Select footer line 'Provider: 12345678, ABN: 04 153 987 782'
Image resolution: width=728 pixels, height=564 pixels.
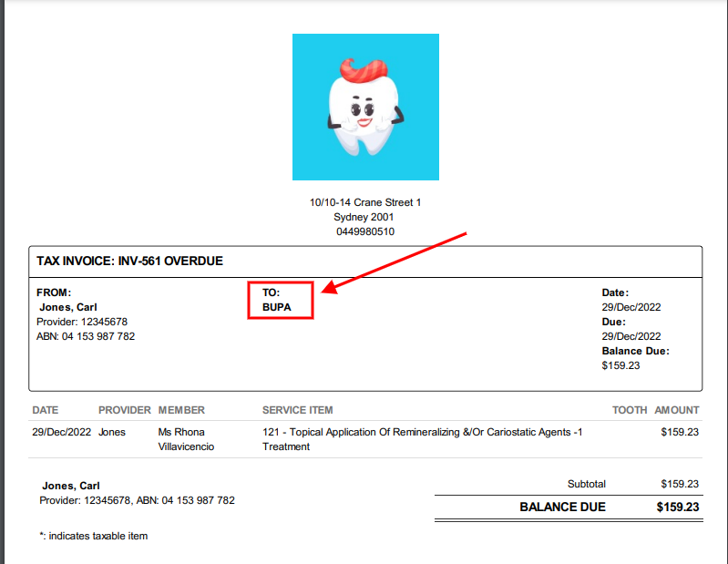[137, 500]
